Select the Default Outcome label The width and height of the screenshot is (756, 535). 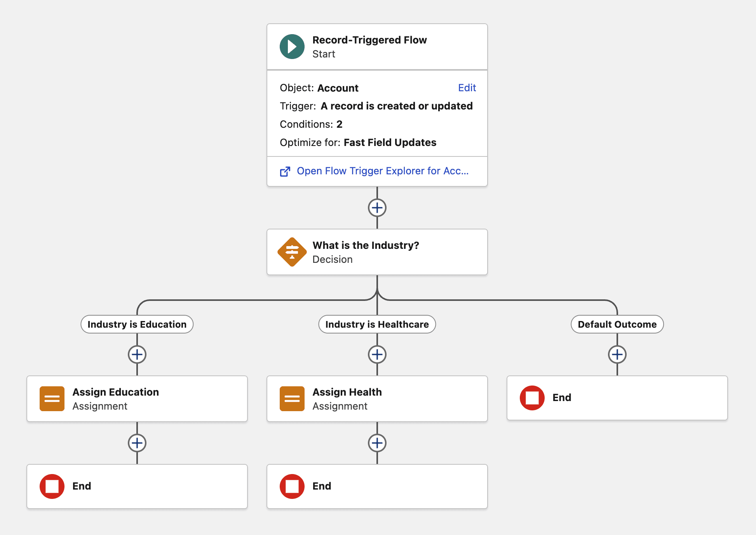[617, 324]
